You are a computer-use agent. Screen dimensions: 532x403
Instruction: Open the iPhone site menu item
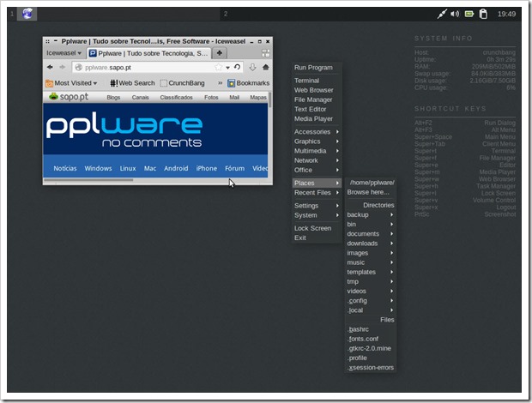(x=206, y=168)
